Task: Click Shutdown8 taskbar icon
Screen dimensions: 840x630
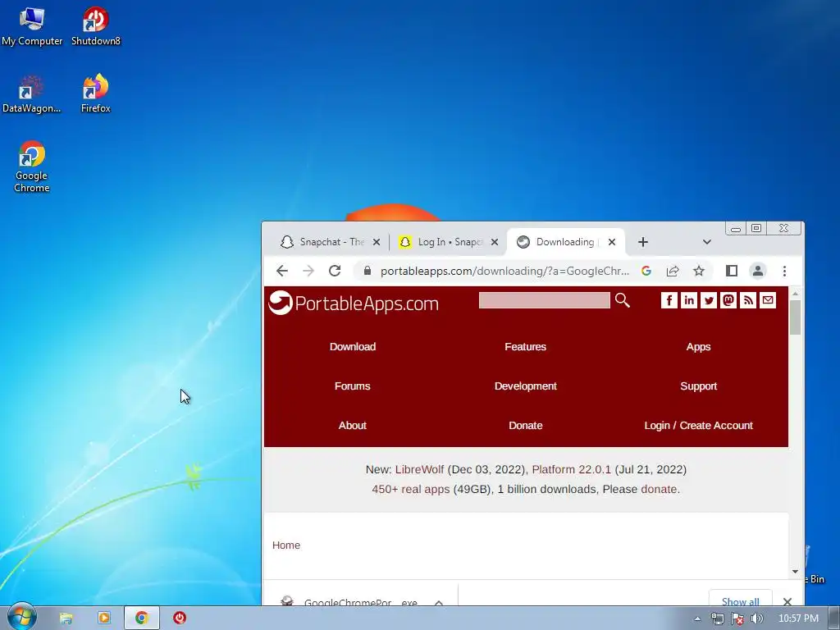Action: click(x=180, y=619)
